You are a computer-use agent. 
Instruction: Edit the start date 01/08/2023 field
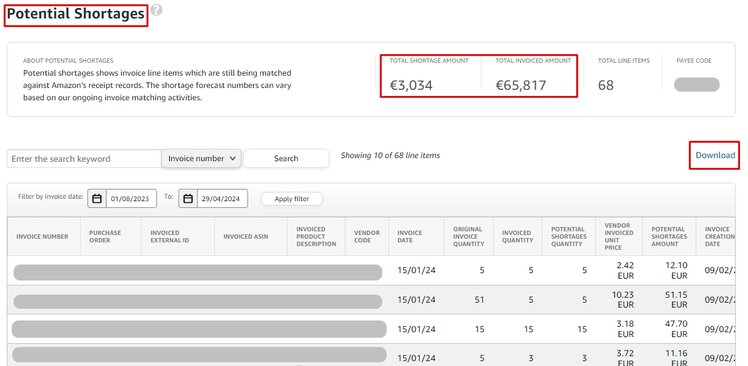pos(131,199)
